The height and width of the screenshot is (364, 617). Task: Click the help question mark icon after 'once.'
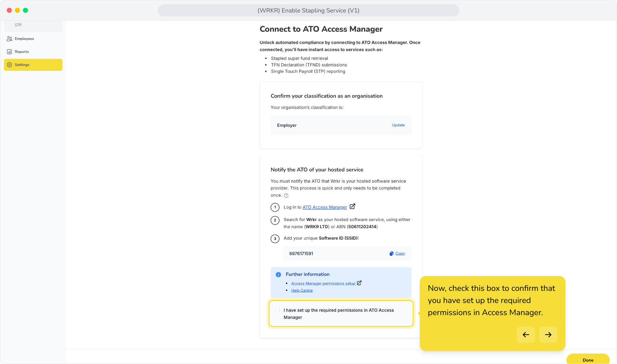[x=286, y=195]
